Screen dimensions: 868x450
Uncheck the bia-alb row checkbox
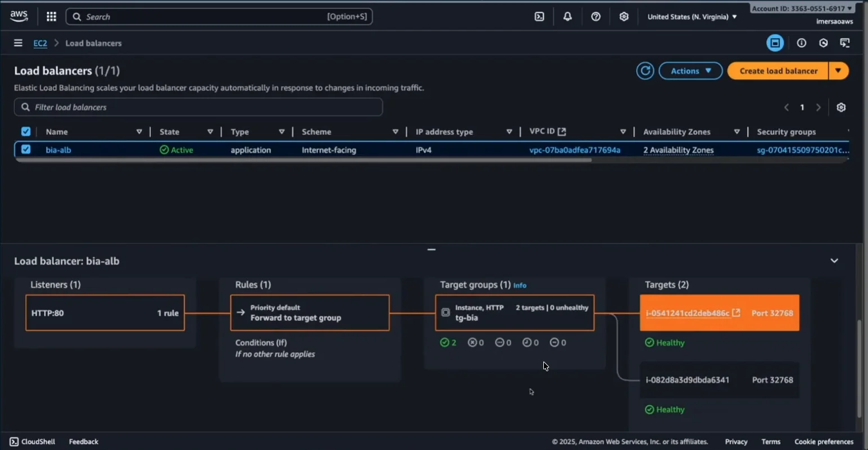[26, 149]
